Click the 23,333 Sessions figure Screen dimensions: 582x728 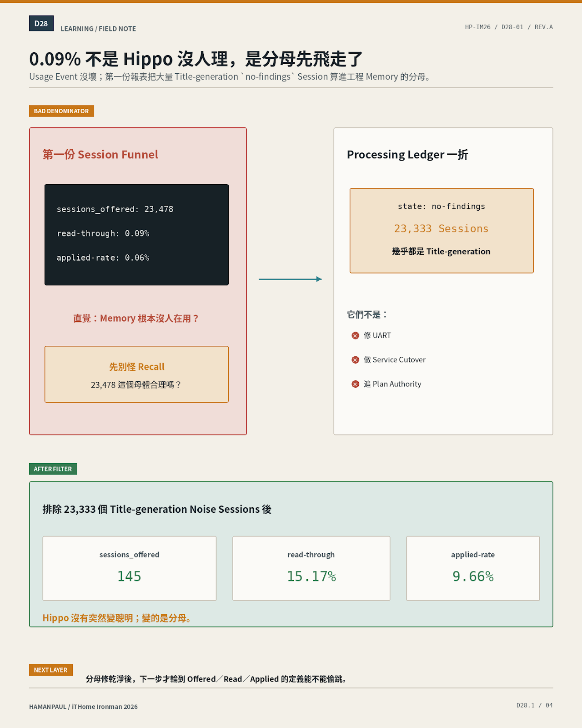coord(442,228)
